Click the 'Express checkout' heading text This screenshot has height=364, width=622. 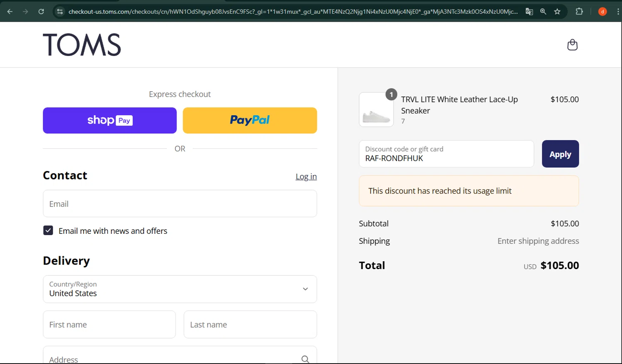pos(180,94)
